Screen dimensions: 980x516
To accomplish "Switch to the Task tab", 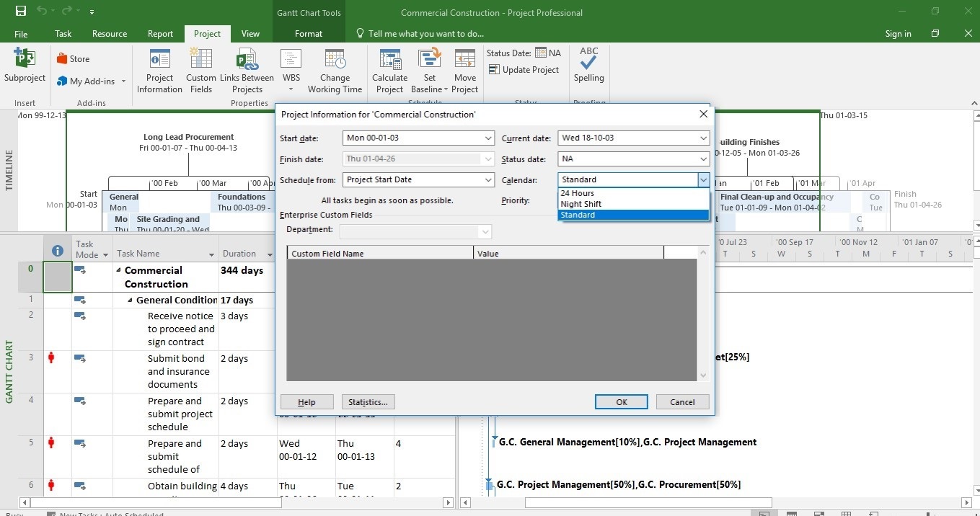I will pos(63,34).
